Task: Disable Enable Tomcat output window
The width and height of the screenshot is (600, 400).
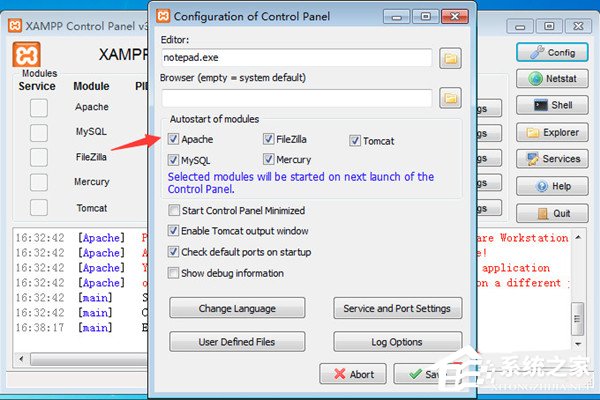Action: coord(173,231)
